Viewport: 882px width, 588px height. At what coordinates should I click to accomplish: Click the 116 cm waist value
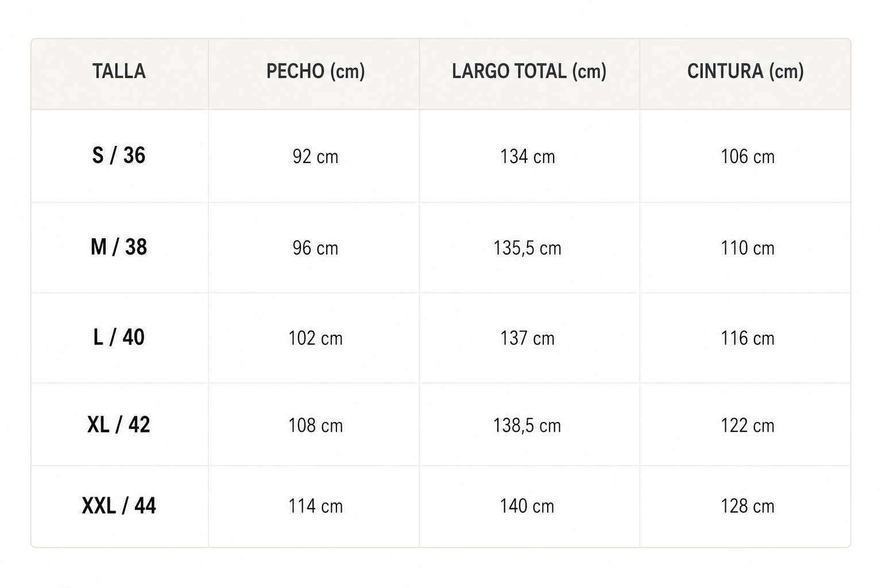(x=748, y=338)
